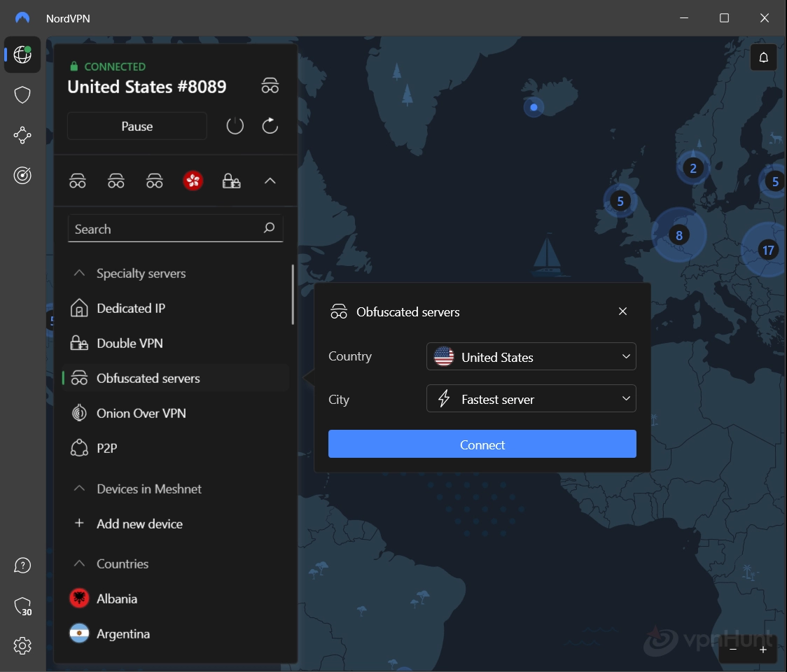Viewport: 787px width, 672px height.
Task: Select P2P servers
Action: coord(175,448)
